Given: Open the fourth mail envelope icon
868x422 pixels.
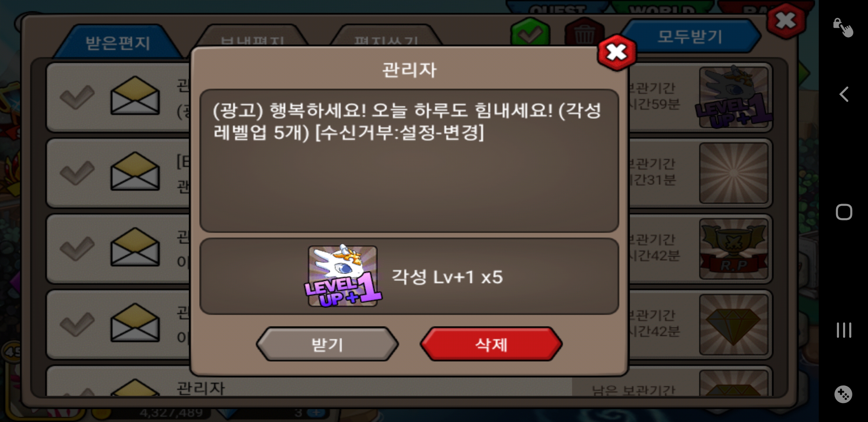Looking at the screenshot, I should pyautogui.click(x=135, y=323).
